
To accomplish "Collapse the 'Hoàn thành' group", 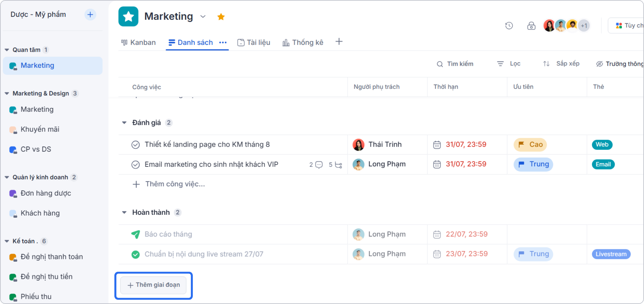I will point(124,212).
